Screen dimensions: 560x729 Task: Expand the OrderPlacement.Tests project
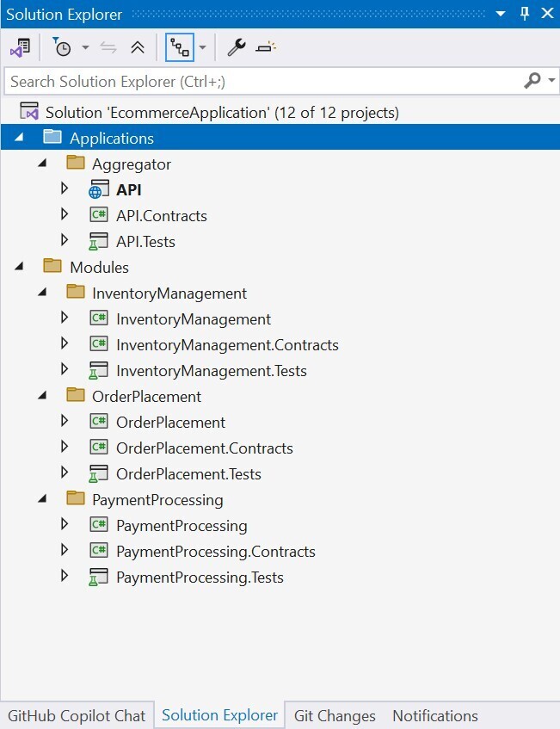65,473
